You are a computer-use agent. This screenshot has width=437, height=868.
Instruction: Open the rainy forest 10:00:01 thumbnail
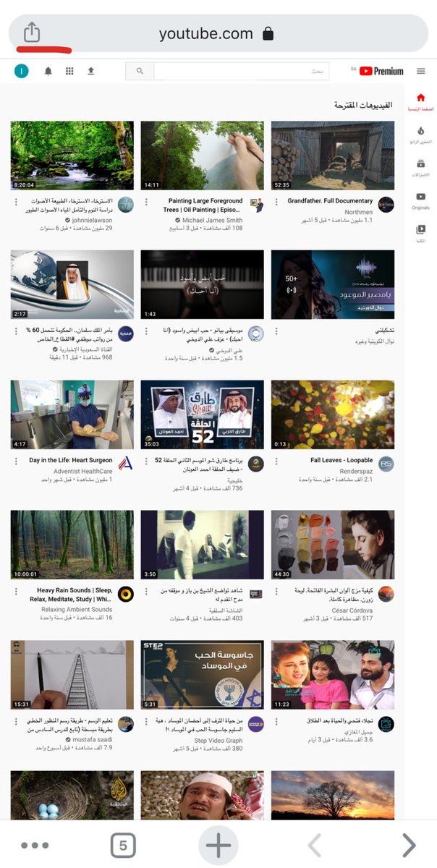[72, 545]
